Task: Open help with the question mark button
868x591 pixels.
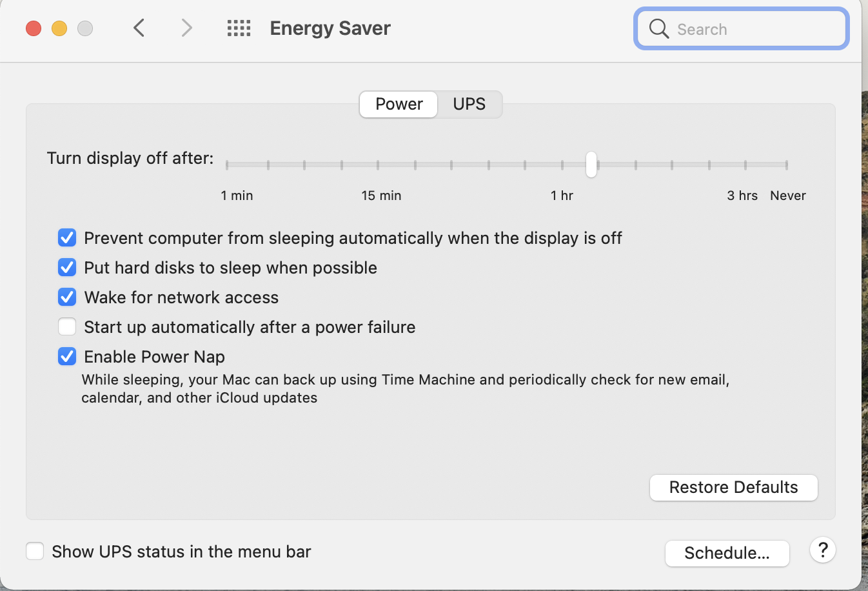Action: pyautogui.click(x=823, y=550)
